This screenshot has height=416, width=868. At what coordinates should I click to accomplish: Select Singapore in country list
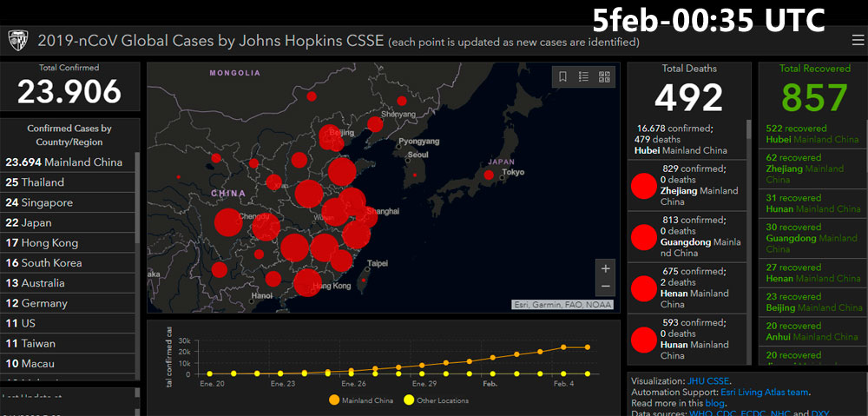68,202
